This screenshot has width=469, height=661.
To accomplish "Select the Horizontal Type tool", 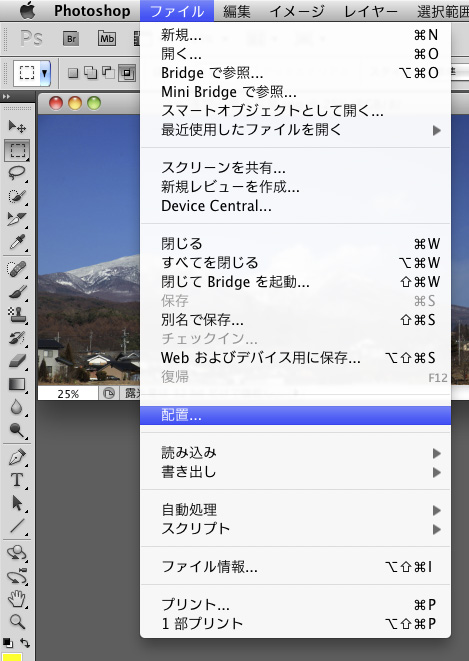I will [17, 480].
